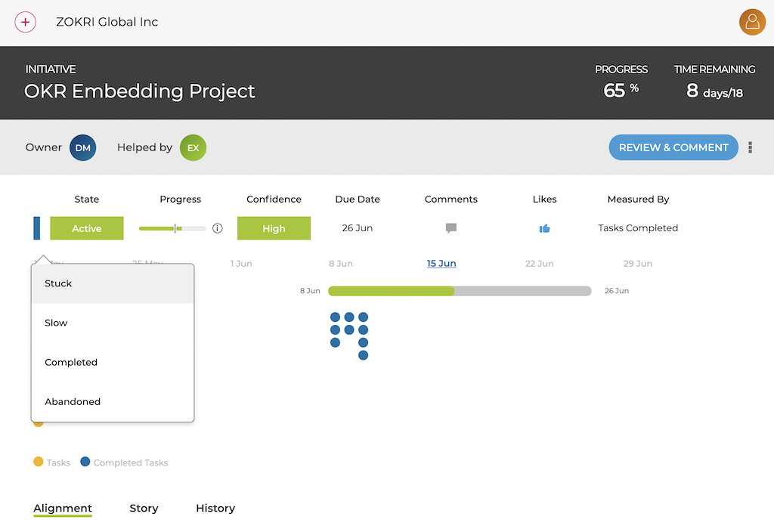The height and width of the screenshot is (532, 774).
Task: Click the Review & Comment button
Action: [673, 147]
